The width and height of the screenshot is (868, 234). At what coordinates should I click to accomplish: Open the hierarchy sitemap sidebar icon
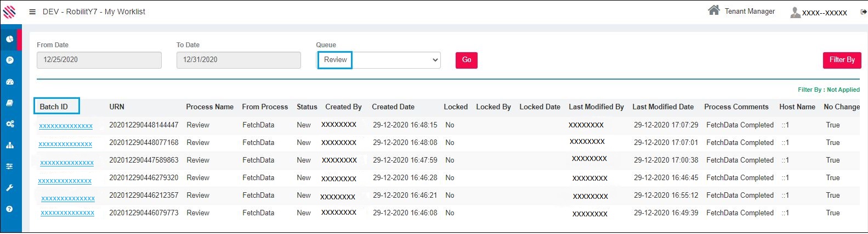click(x=10, y=146)
